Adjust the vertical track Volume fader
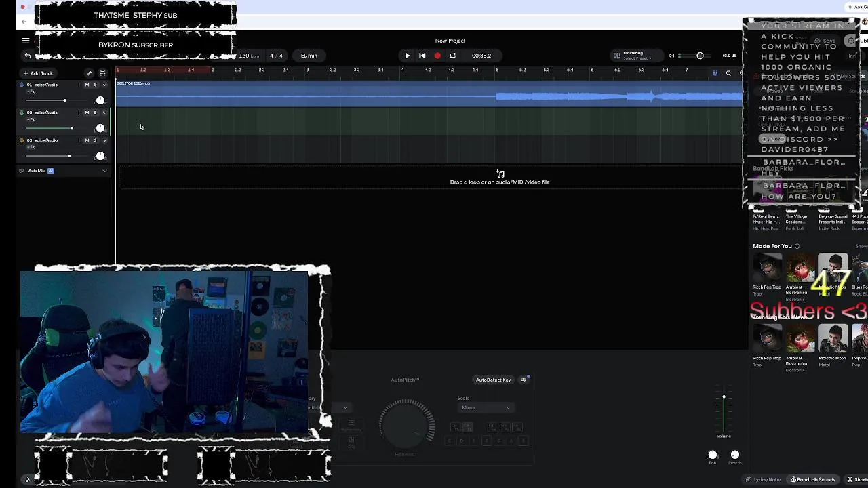Image resolution: width=868 pixels, height=488 pixels. click(724, 410)
